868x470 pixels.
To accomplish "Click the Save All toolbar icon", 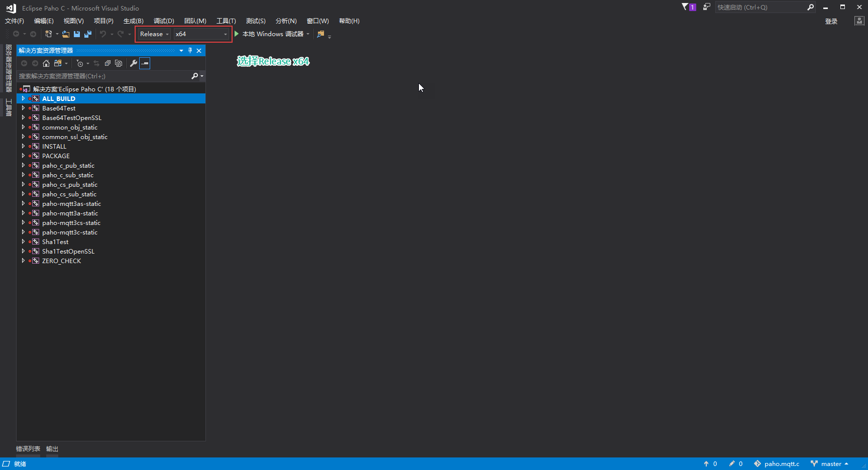I will click(x=88, y=34).
